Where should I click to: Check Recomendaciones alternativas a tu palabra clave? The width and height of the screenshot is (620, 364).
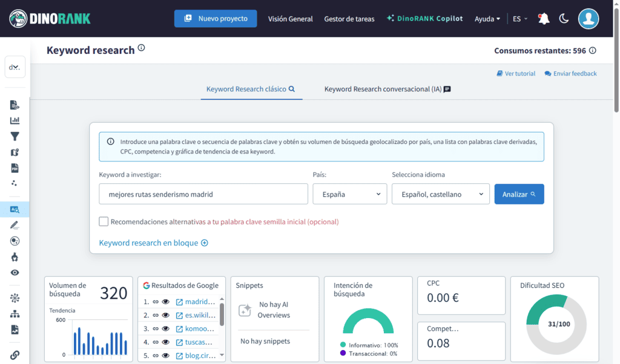point(104,221)
